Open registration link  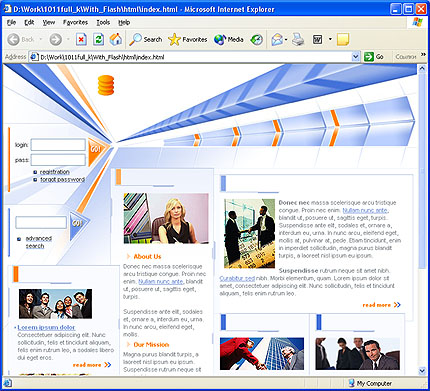[55, 172]
